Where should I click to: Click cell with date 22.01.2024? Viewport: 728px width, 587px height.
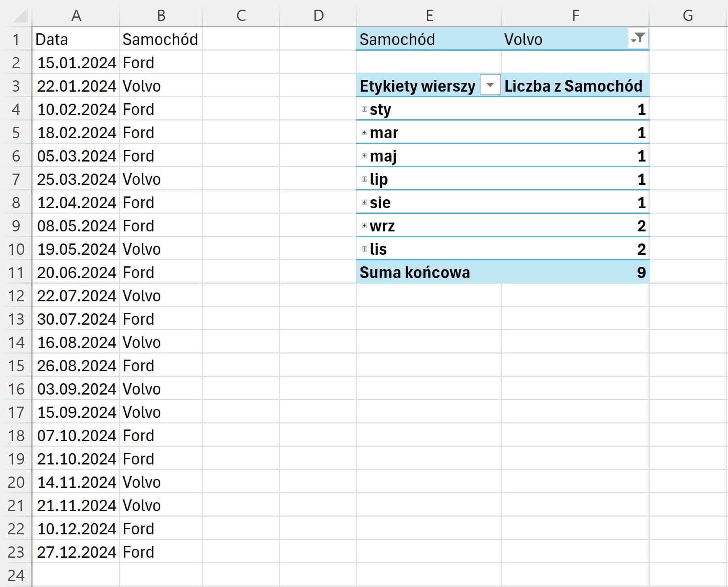click(x=76, y=86)
